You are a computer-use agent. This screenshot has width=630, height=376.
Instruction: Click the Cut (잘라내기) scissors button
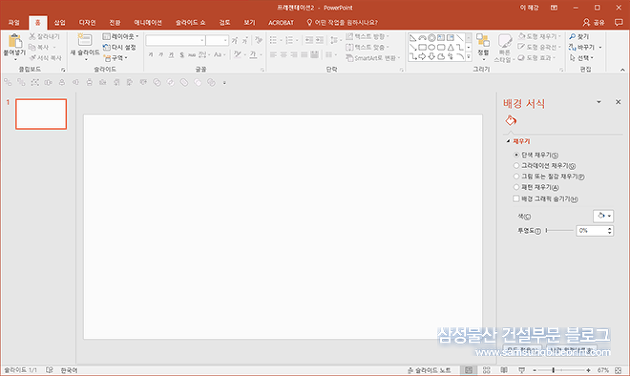coord(44,37)
